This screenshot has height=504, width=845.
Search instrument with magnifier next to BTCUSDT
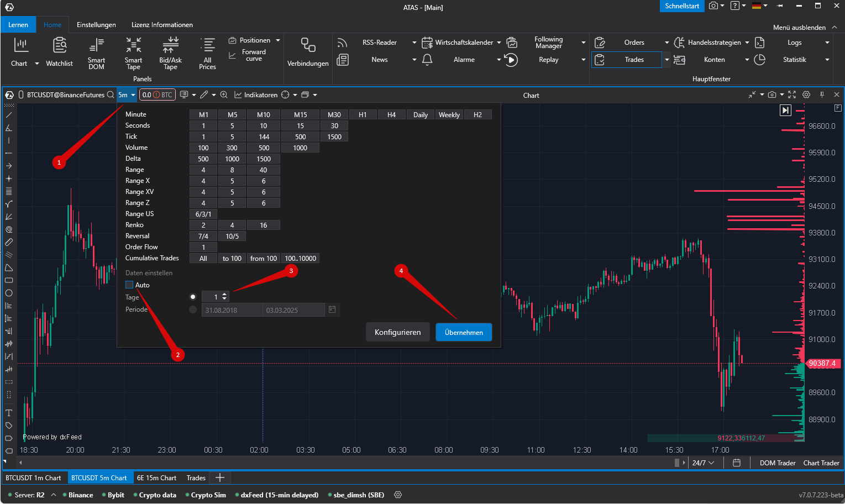click(x=111, y=95)
